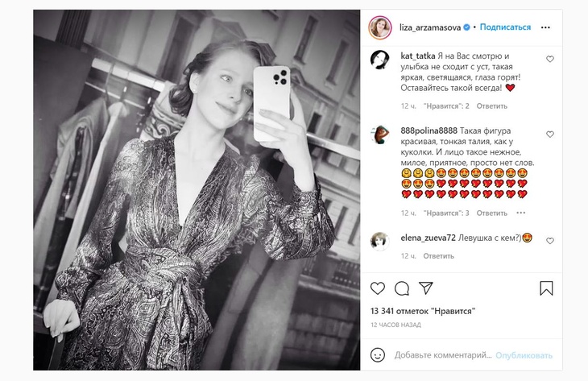Share the post with the paper plane icon
The width and height of the screenshot is (588, 381).
point(426,288)
